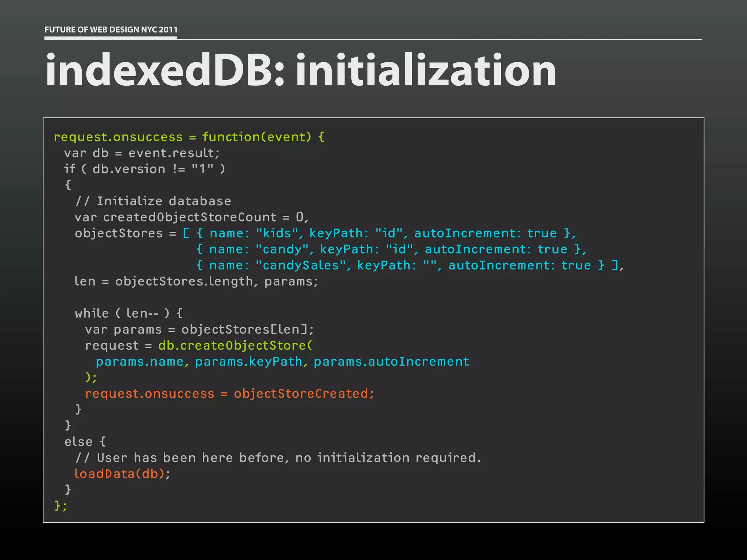Click the green 'db.createObjectStore(' text
The width and height of the screenshot is (747, 560).
pyautogui.click(x=235, y=346)
